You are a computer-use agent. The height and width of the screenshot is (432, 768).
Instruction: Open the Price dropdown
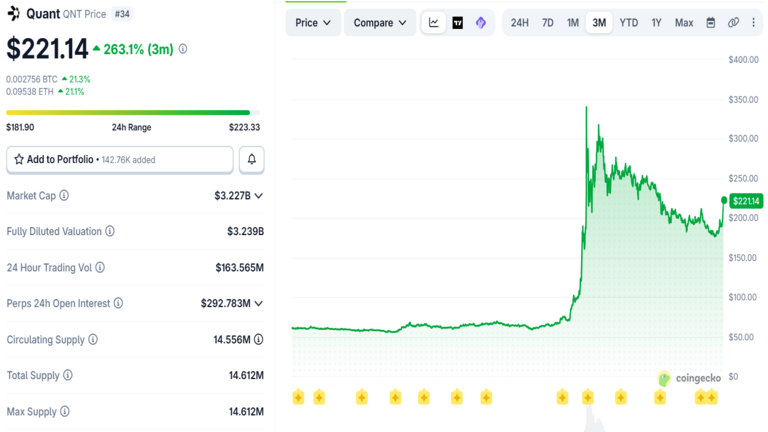[x=313, y=23]
